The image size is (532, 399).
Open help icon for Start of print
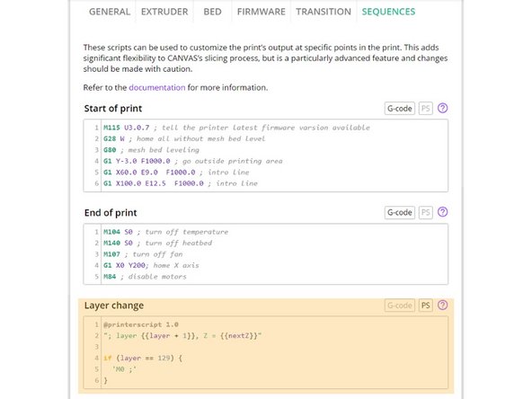pyautogui.click(x=442, y=108)
